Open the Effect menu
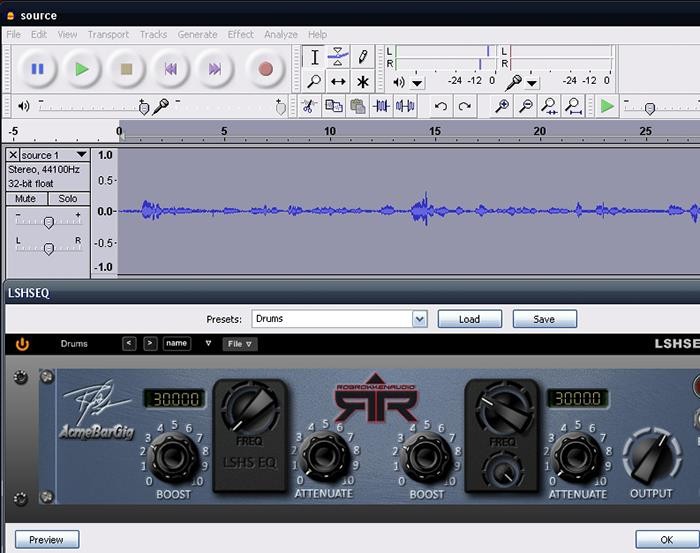This screenshot has width=700, height=553. (240, 34)
